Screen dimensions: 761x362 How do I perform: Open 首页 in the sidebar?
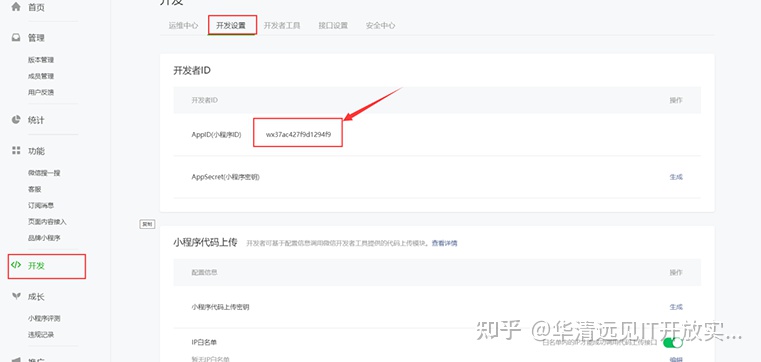(36, 7)
